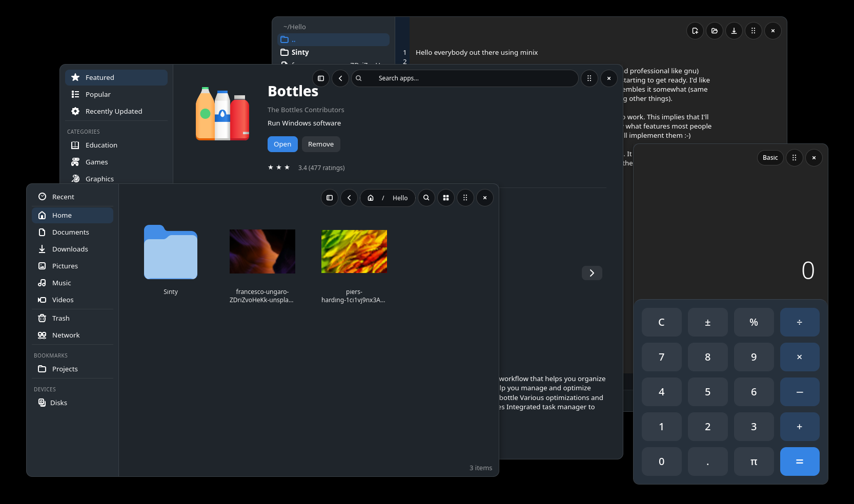
Task: Open Downloads folder in sidebar
Action: coord(72,249)
